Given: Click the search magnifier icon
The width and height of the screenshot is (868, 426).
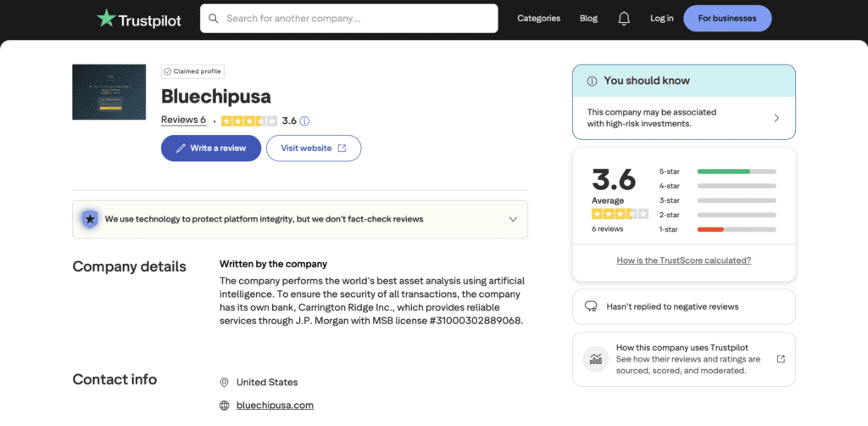Looking at the screenshot, I should tap(213, 18).
